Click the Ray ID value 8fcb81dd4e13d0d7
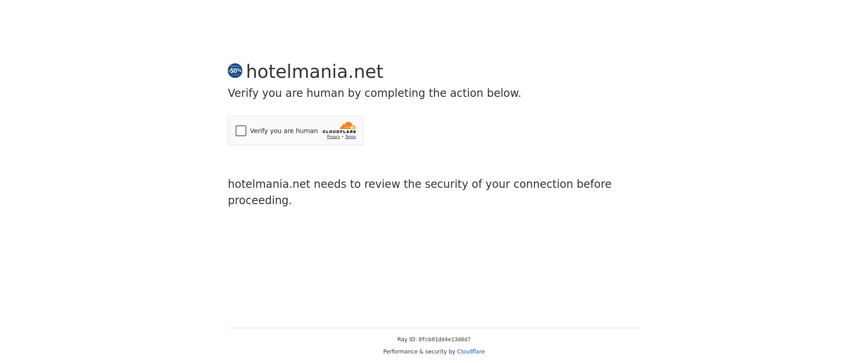Image resolution: width=868 pixels, height=363 pixels. coord(444,339)
